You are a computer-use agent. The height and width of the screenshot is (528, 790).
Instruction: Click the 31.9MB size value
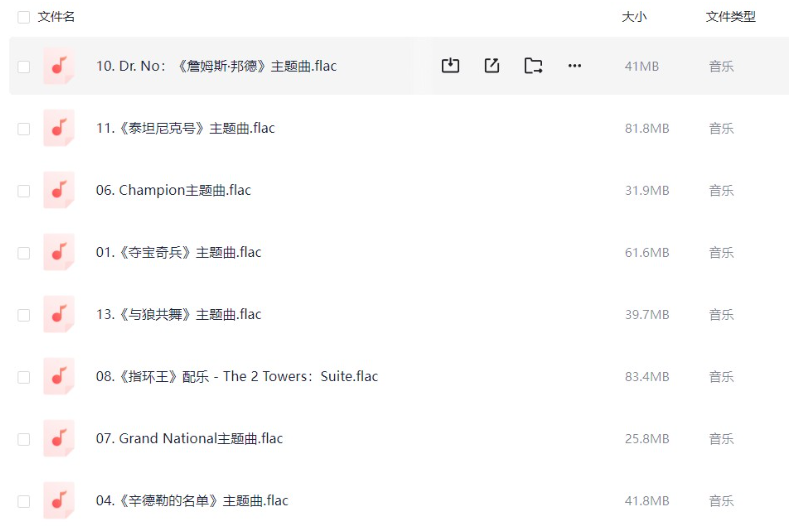(647, 190)
